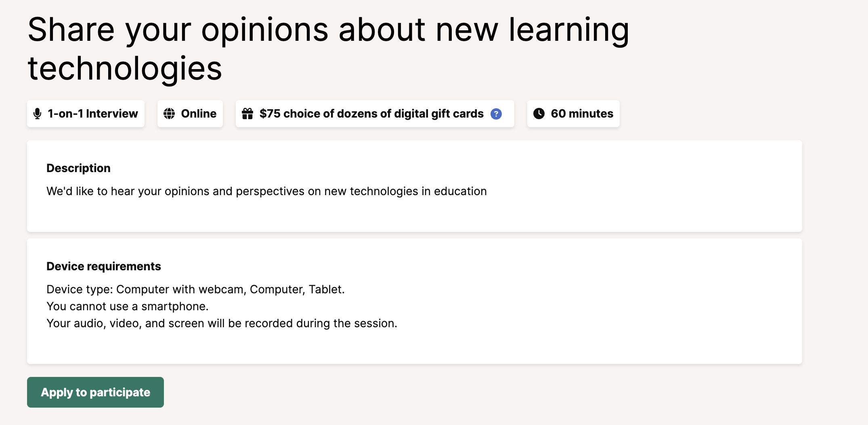
Task: Select the Online location badge
Action: 190,114
